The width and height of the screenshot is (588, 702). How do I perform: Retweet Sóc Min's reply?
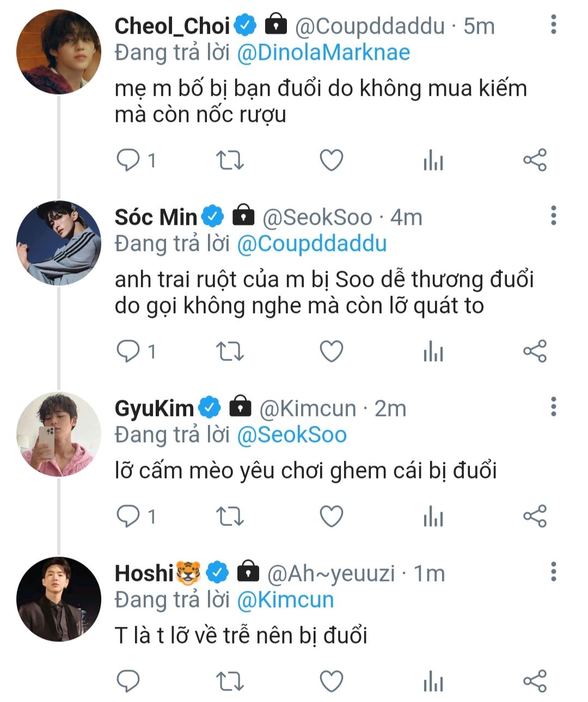230,352
